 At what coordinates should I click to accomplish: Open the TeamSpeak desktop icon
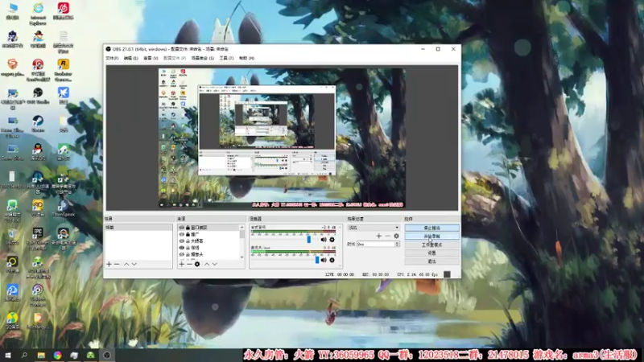64,208
